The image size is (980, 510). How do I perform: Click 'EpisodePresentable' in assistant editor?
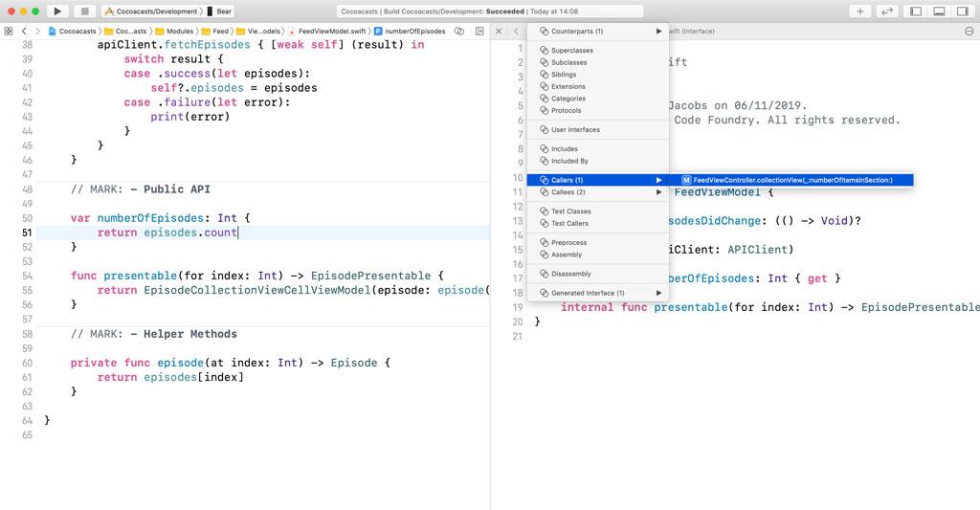[x=920, y=307]
